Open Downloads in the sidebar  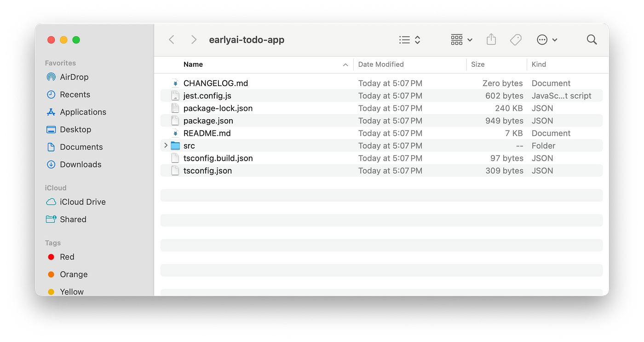80,164
